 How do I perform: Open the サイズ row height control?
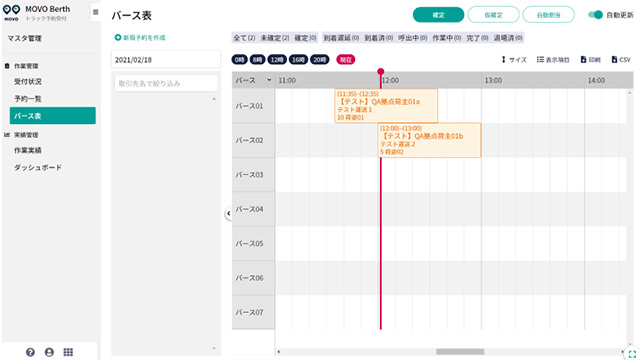(x=513, y=60)
